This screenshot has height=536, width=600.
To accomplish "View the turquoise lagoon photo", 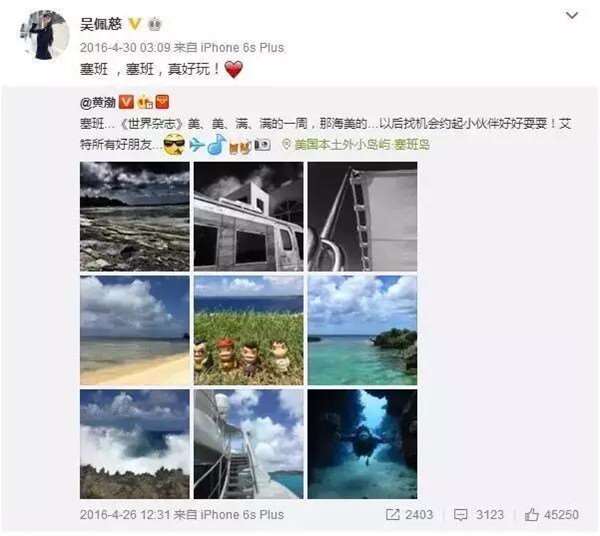I will click(x=362, y=330).
